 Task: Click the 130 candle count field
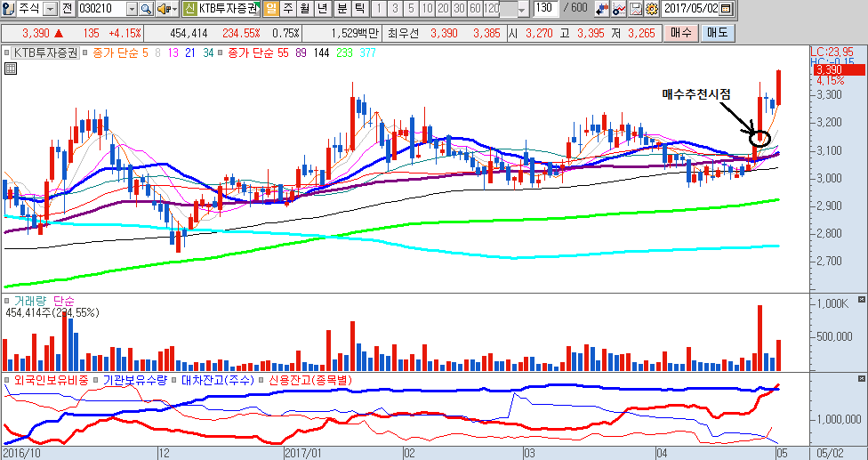point(546,8)
